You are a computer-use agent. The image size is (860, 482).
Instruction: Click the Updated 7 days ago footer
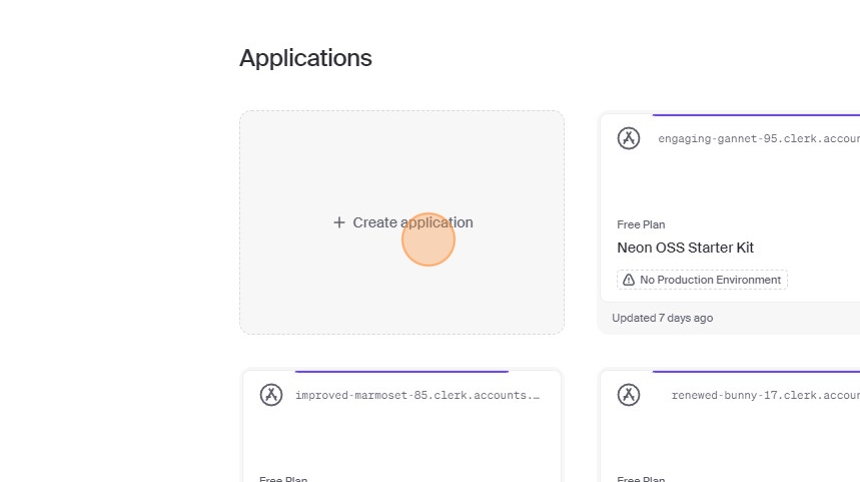pos(662,318)
